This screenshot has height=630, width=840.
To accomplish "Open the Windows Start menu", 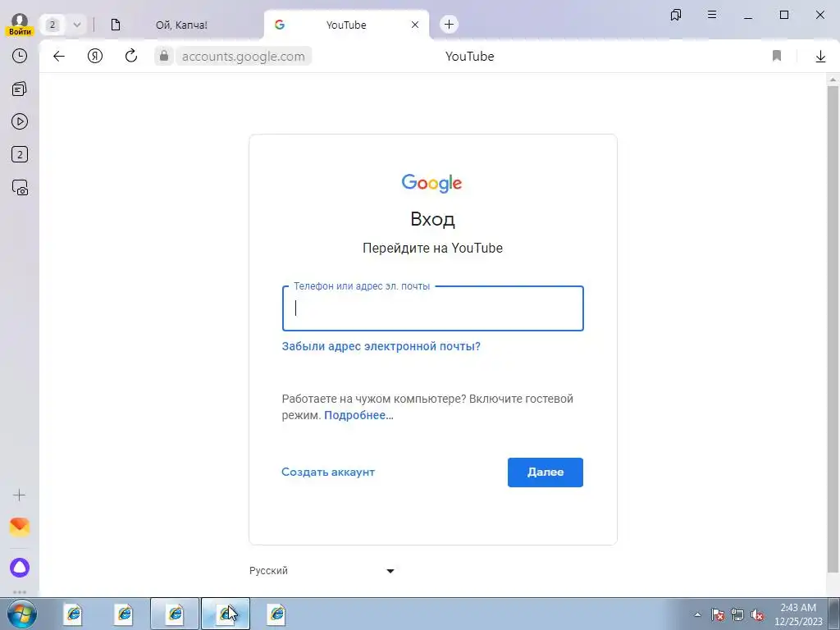I will coord(22,614).
